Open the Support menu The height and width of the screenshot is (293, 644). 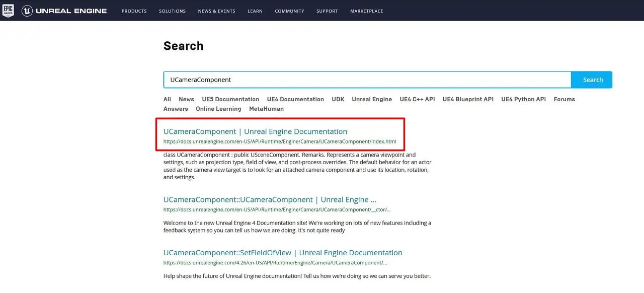[327, 11]
